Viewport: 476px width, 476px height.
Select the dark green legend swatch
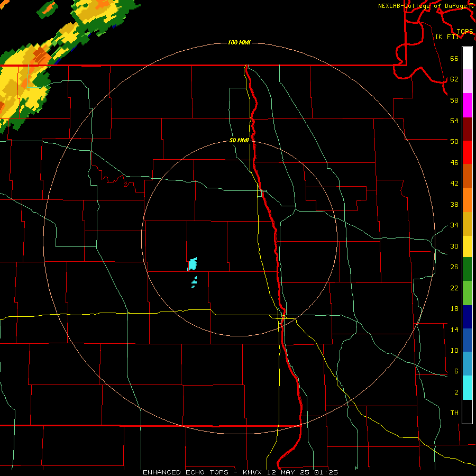pyautogui.click(x=467, y=269)
